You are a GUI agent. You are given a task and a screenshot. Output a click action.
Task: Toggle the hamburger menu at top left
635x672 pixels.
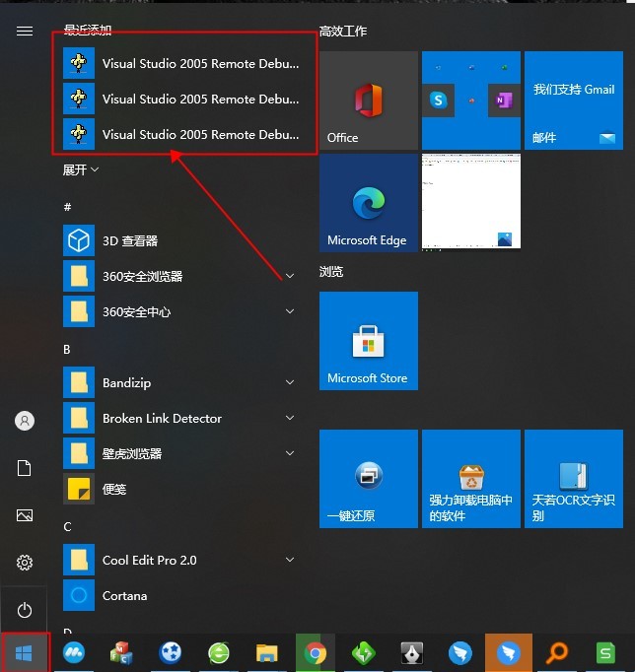coord(25,31)
